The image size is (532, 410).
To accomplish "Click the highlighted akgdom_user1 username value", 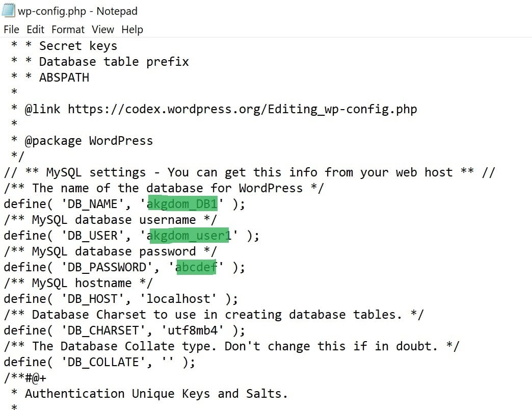I will tap(190, 236).
